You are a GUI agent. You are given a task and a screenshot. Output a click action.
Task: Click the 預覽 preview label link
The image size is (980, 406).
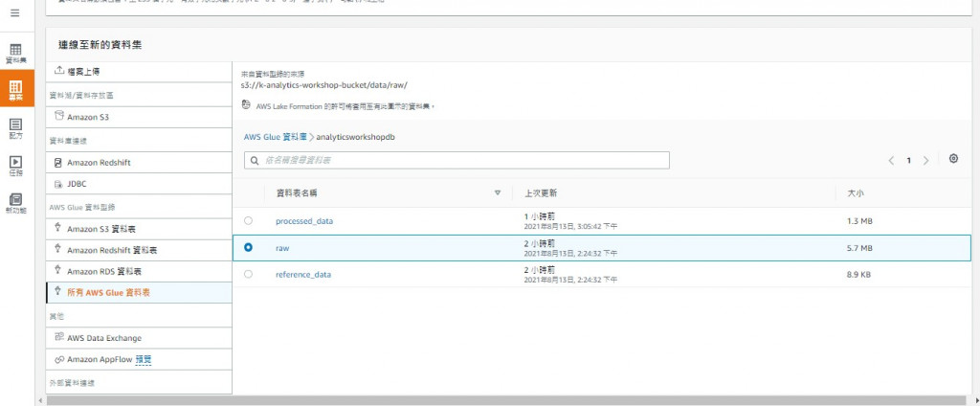144,360
